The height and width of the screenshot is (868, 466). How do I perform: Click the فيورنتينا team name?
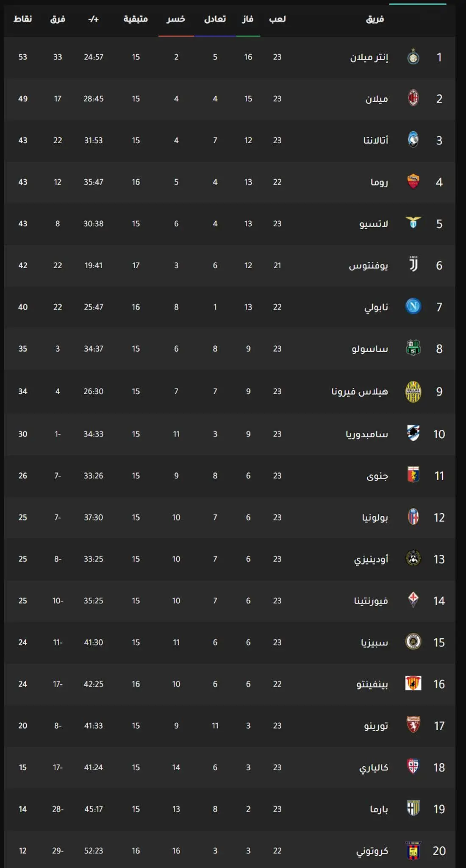[x=371, y=601]
